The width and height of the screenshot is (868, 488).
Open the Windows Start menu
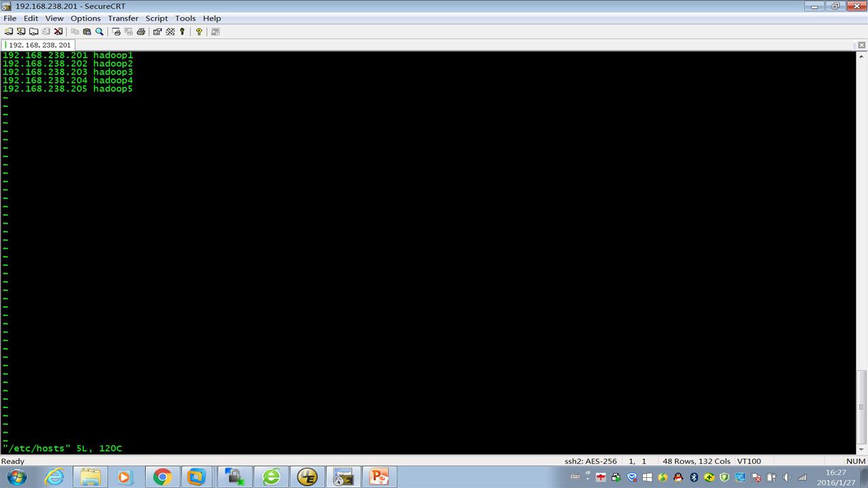tap(16, 477)
